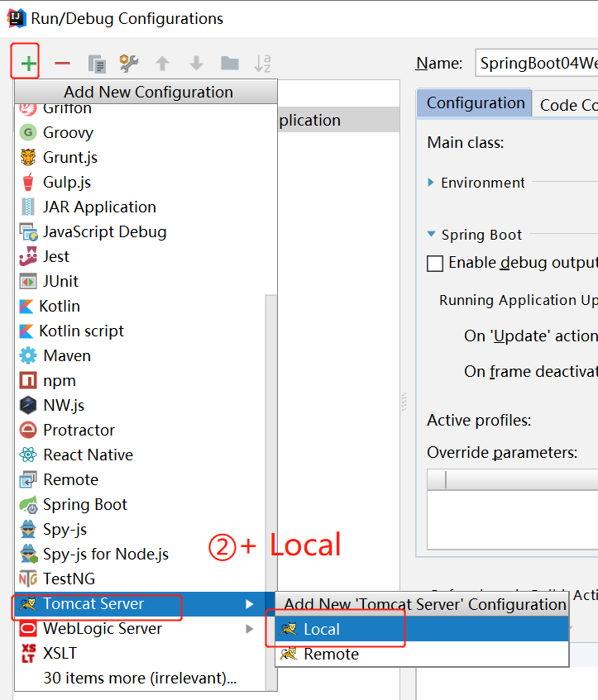Click the 'Override parameters:' label
Viewport: 598px width, 700px height.
tap(502, 453)
